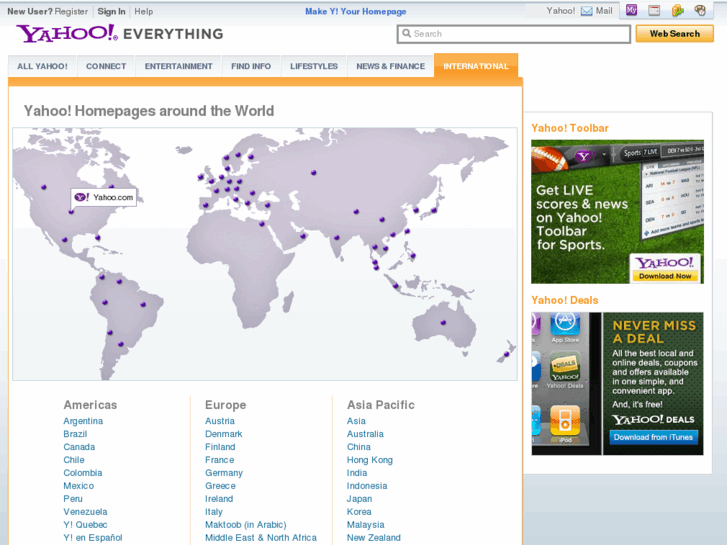Open the Colombia link
The width and height of the screenshot is (727, 545).
tap(83, 473)
